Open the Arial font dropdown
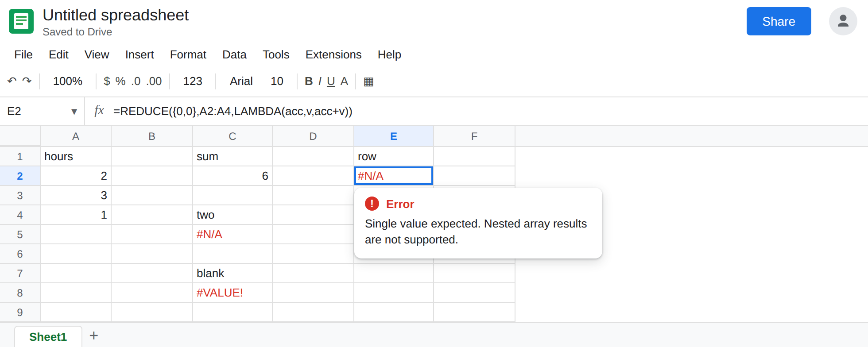Image resolution: width=868 pixels, height=347 pixels. tap(241, 81)
